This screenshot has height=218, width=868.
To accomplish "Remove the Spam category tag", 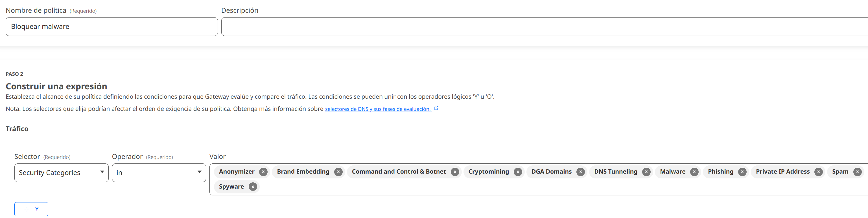I will point(857,172).
